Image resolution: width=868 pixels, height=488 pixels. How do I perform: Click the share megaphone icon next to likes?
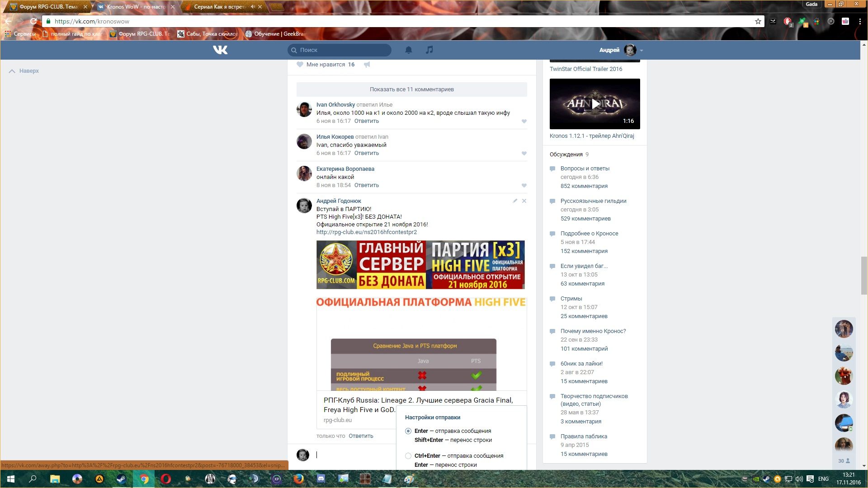coord(367,65)
